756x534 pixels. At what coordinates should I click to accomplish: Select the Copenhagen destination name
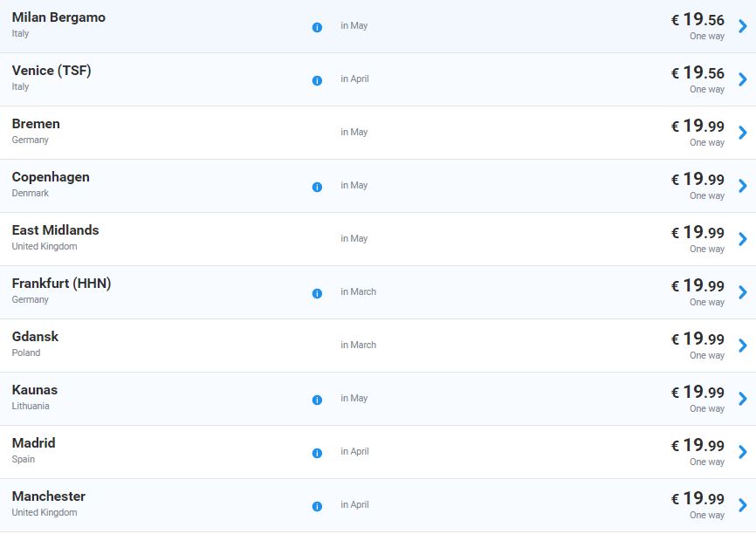[51, 177]
